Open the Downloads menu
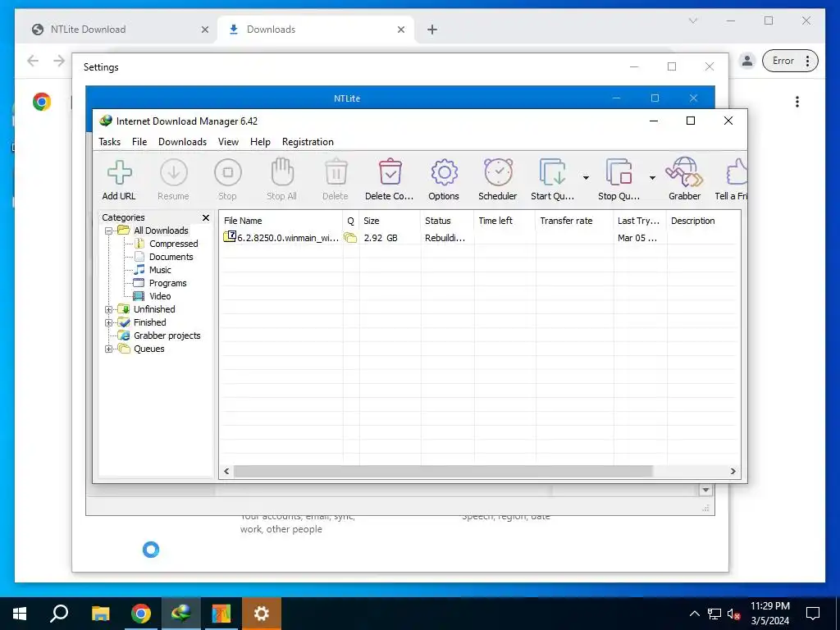 coord(182,142)
